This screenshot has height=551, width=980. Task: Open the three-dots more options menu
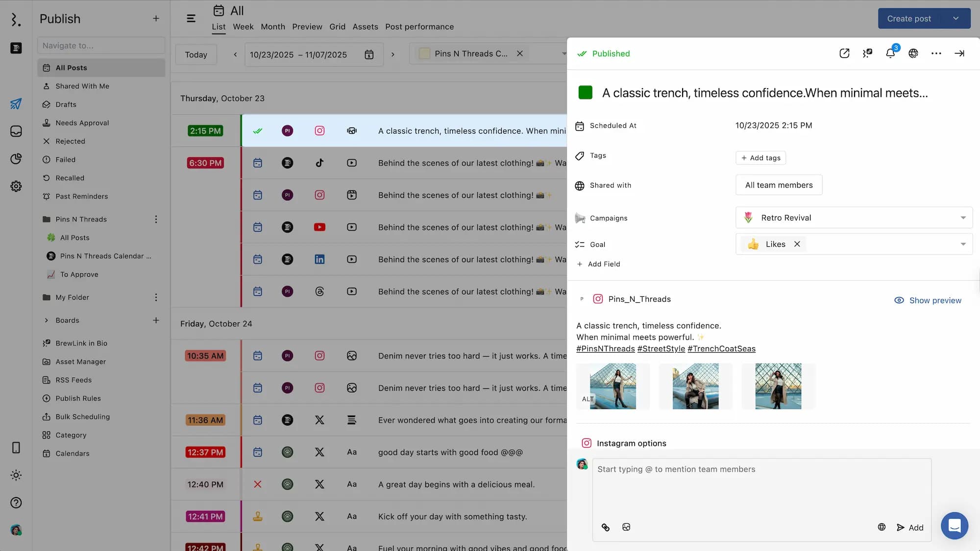pyautogui.click(x=936, y=53)
